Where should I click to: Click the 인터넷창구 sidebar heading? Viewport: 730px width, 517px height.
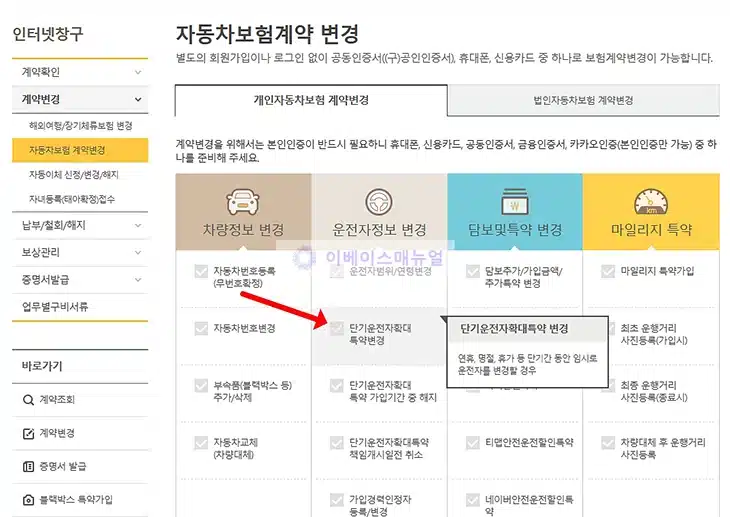click(47, 34)
